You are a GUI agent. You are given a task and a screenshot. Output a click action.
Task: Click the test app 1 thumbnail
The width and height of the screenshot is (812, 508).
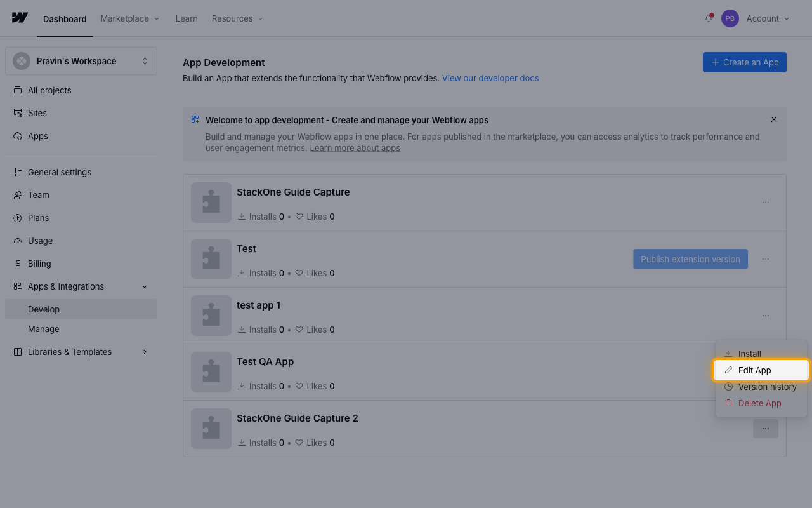(x=211, y=316)
